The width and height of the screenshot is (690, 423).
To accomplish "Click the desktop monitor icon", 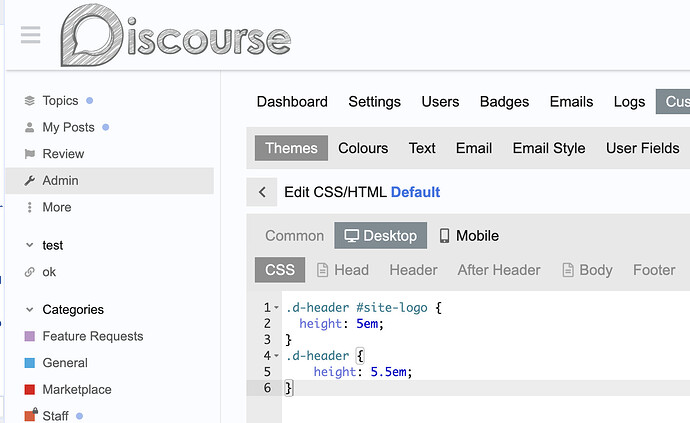I will click(x=351, y=236).
